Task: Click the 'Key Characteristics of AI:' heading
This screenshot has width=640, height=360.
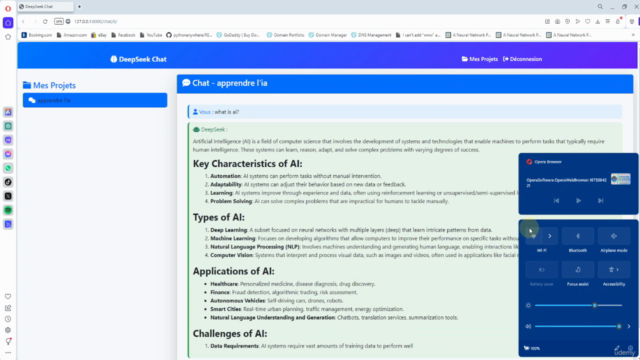Action: tap(247, 164)
